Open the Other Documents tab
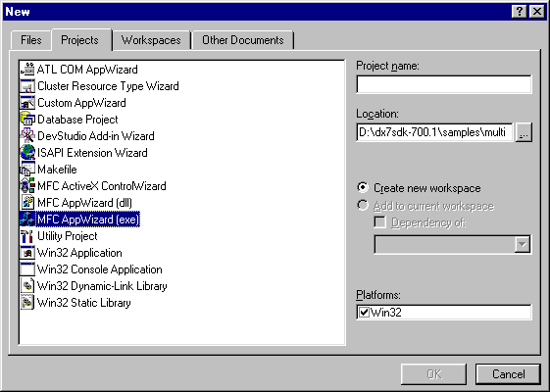Viewport: 550px width, 392px height. 243,40
